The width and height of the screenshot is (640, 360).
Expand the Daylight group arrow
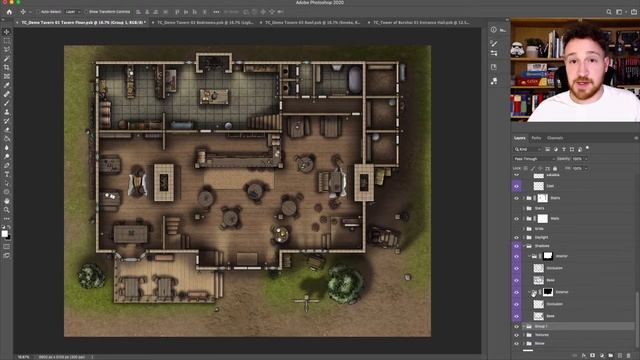(524, 238)
